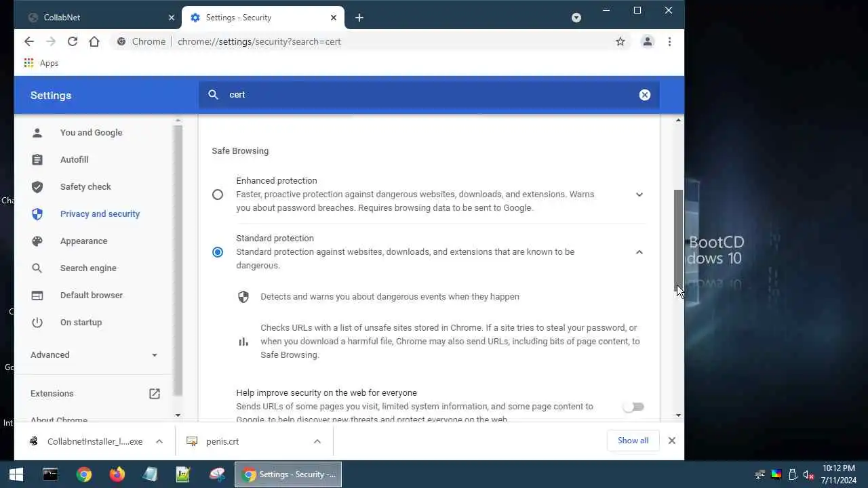Viewport: 868px width, 488px height.
Task: Open a new browser tab
Action: (x=359, y=18)
